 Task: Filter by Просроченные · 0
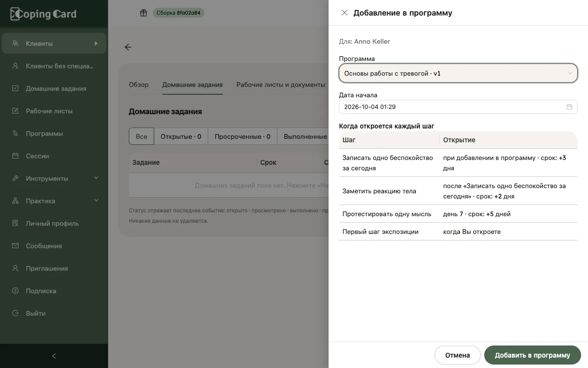pos(243,136)
